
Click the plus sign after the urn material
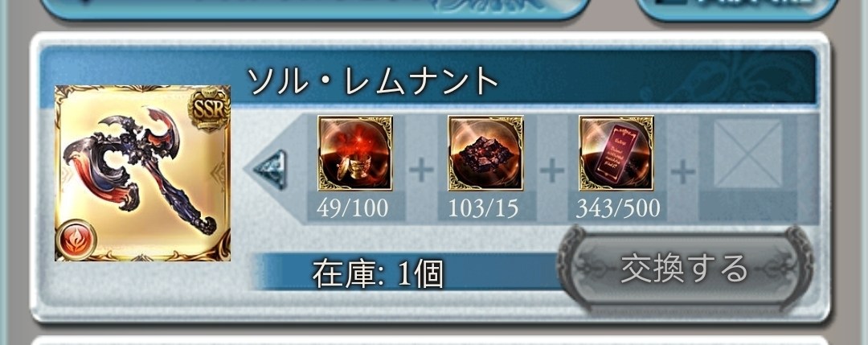coord(420,170)
